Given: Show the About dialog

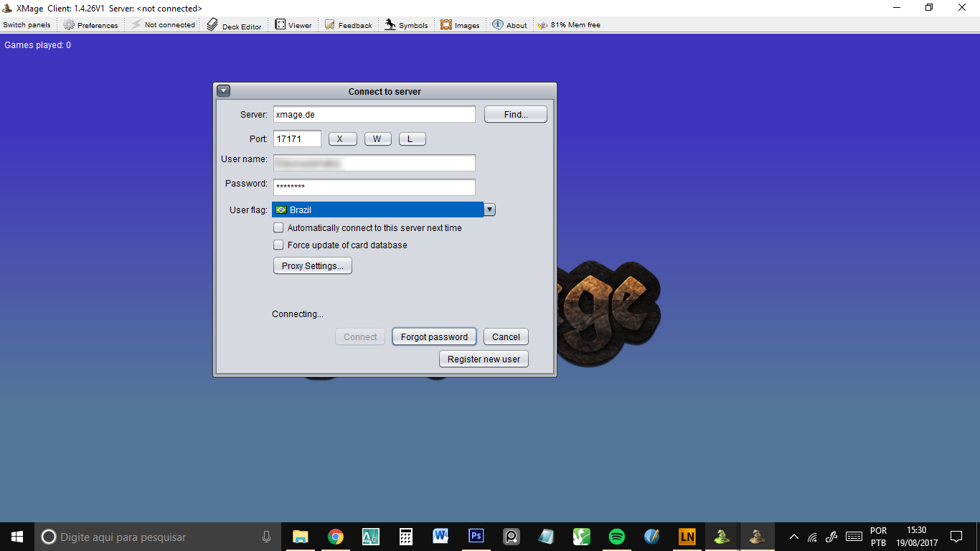Looking at the screenshot, I should [x=509, y=25].
